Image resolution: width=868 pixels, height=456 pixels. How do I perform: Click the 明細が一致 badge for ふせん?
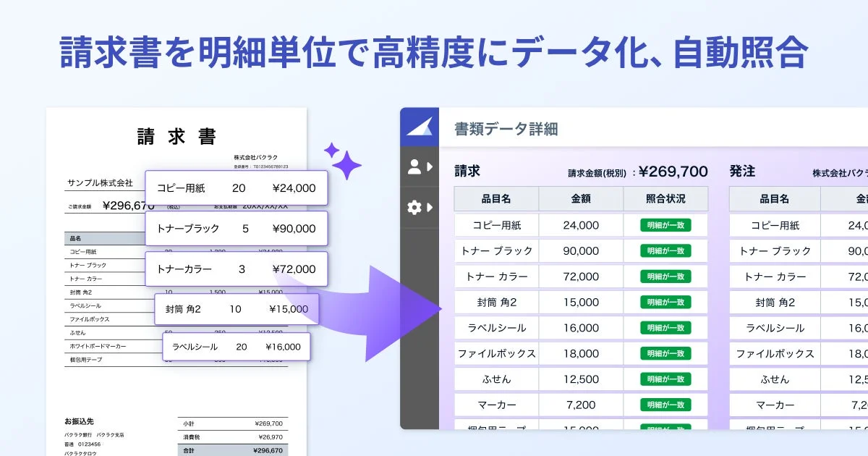pyautogui.click(x=665, y=379)
